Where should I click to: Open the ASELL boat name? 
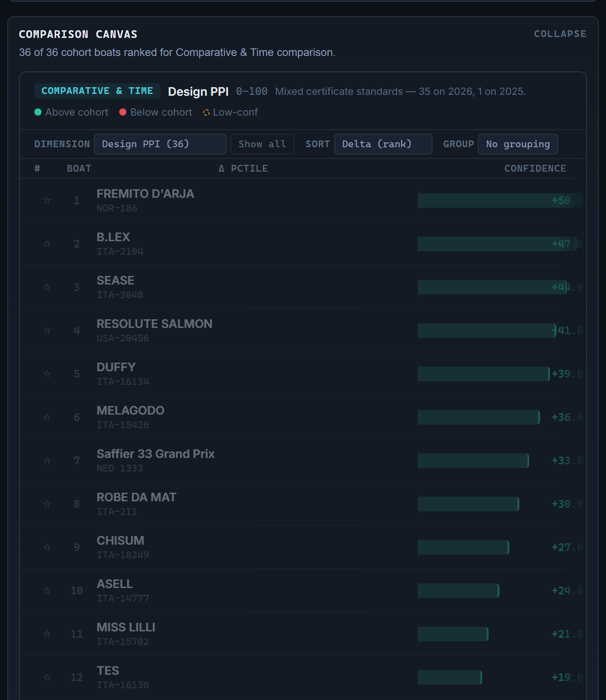pyautogui.click(x=115, y=584)
